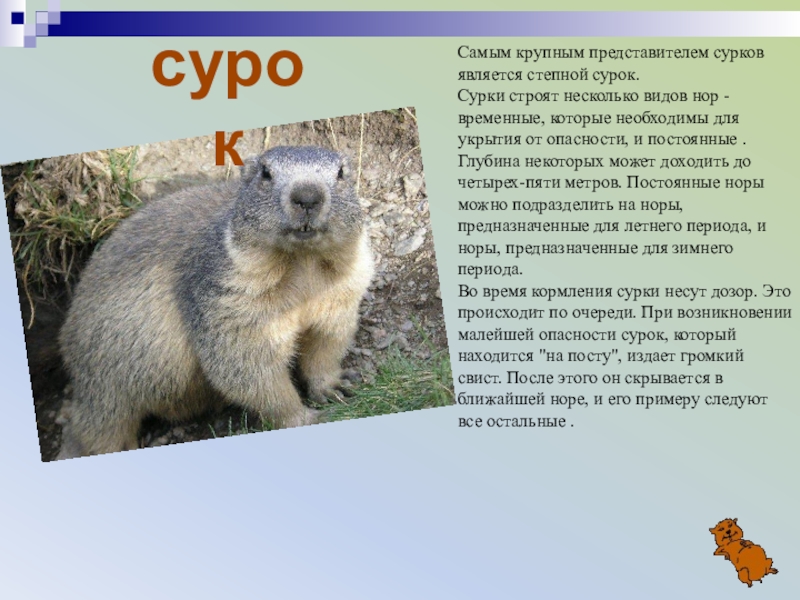Viewport: 800px width, 600px height.
Task: Click the line "находится "на посту", издает громкий"
Action: pyautogui.click(x=601, y=356)
